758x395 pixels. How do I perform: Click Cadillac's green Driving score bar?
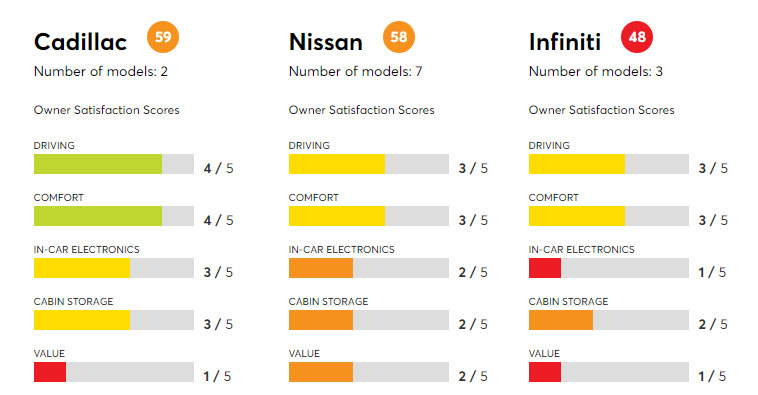click(98, 164)
